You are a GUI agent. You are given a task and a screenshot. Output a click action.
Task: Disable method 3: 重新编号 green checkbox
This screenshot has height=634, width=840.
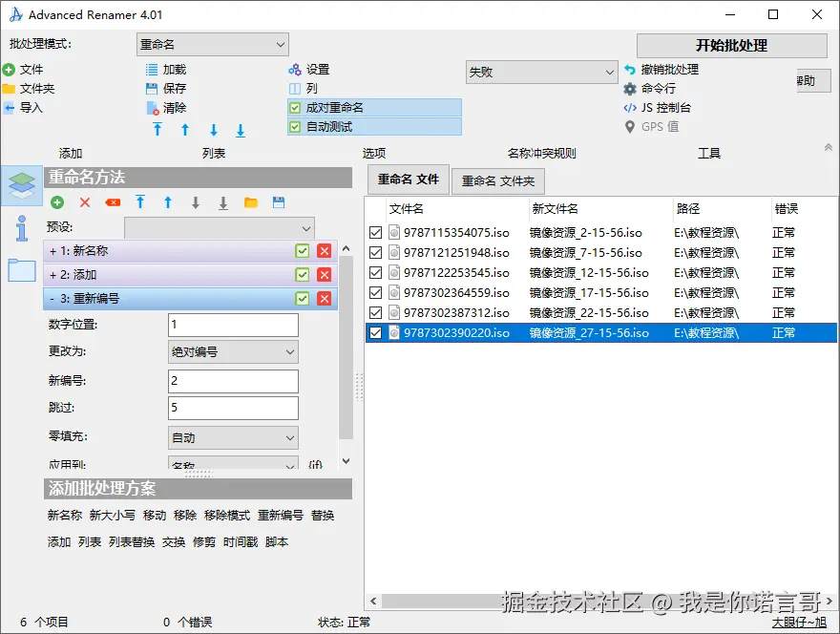click(303, 299)
